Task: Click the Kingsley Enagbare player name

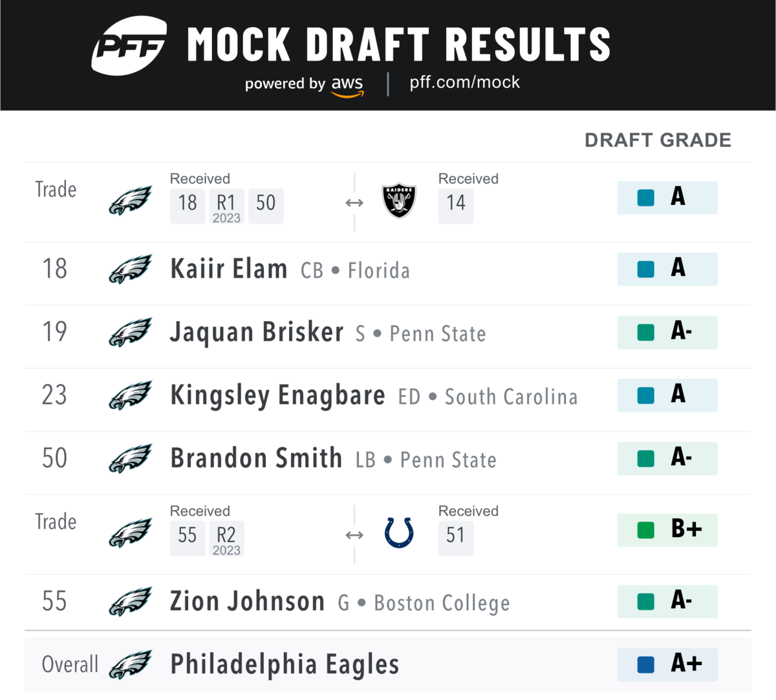Action: 277,396
